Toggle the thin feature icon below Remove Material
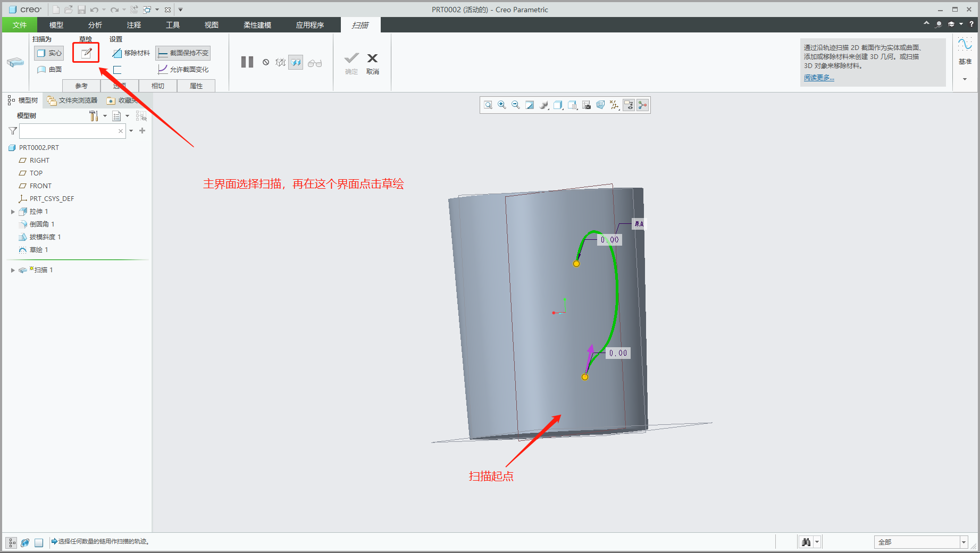The height and width of the screenshot is (553, 980). [x=118, y=70]
